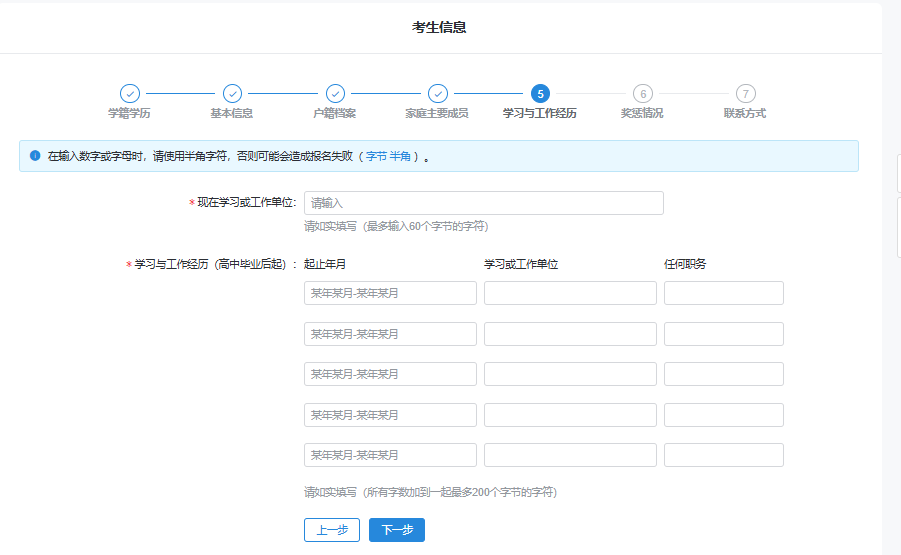
Task: Click the step 7 circle 联系方式
Action: [745, 93]
